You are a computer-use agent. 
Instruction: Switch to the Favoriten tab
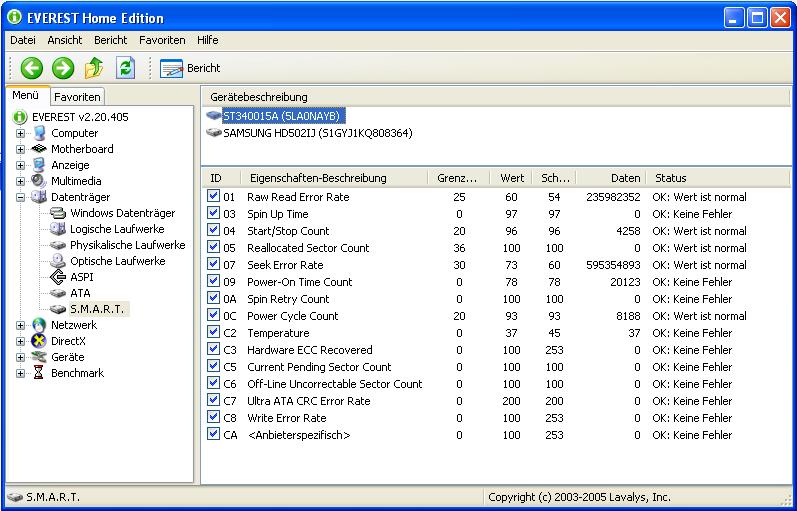pos(77,97)
